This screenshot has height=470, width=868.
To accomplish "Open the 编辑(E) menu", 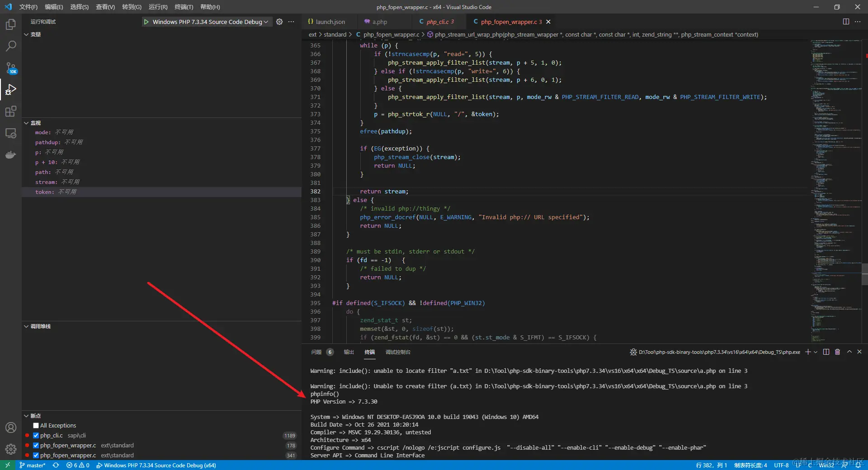I will (54, 7).
